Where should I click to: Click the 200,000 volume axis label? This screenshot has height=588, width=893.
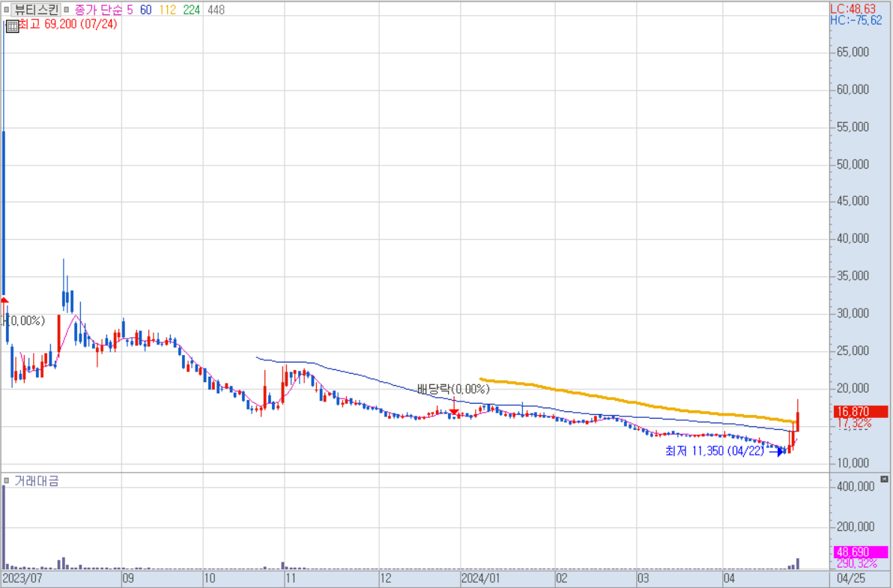click(x=856, y=527)
